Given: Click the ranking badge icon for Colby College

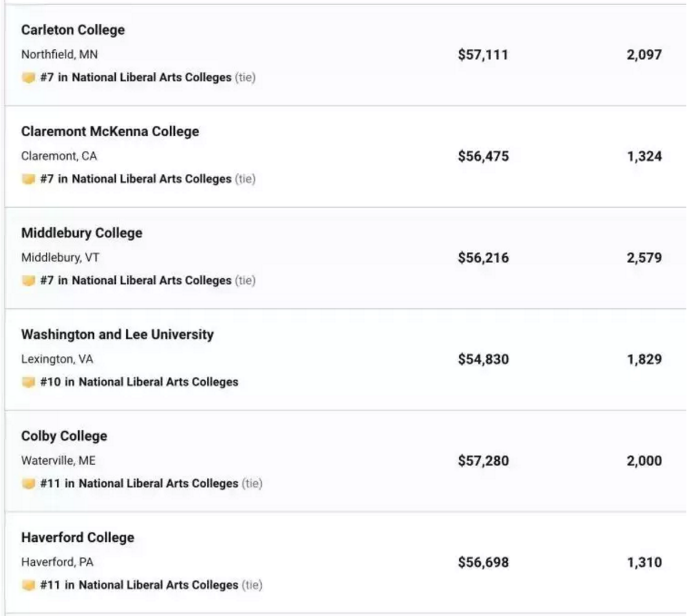Looking at the screenshot, I should [x=28, y=484].
